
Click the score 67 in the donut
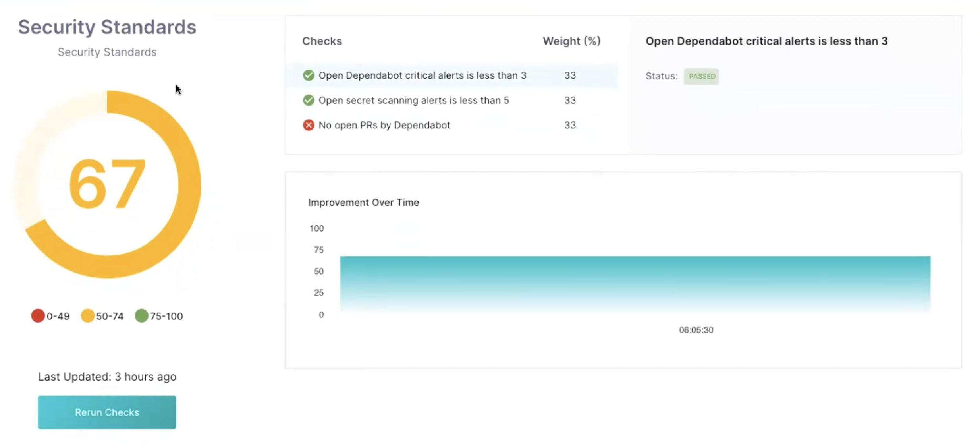coord(107,184)
